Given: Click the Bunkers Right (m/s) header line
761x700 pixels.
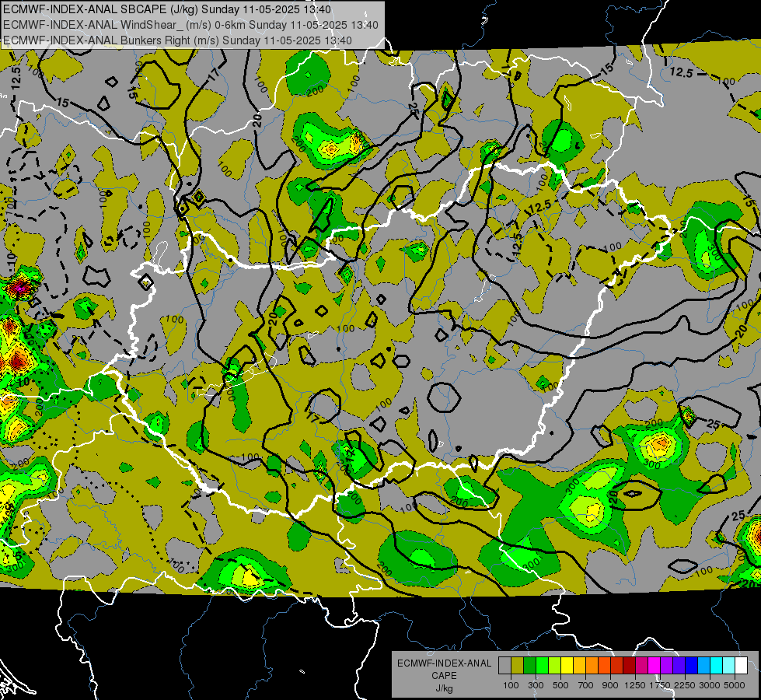Looking at the screenshot, I should point(178,40).
